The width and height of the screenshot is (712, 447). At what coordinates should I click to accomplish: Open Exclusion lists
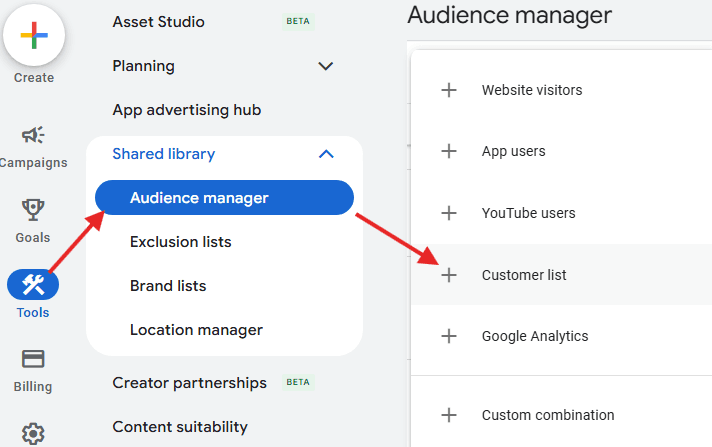pos(180,242)
